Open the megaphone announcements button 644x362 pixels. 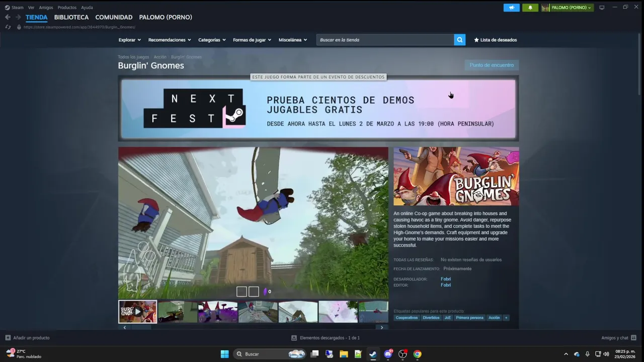512,8
